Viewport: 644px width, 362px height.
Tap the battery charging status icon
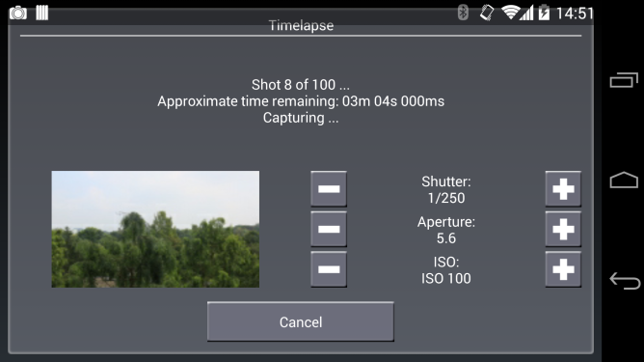544,13
